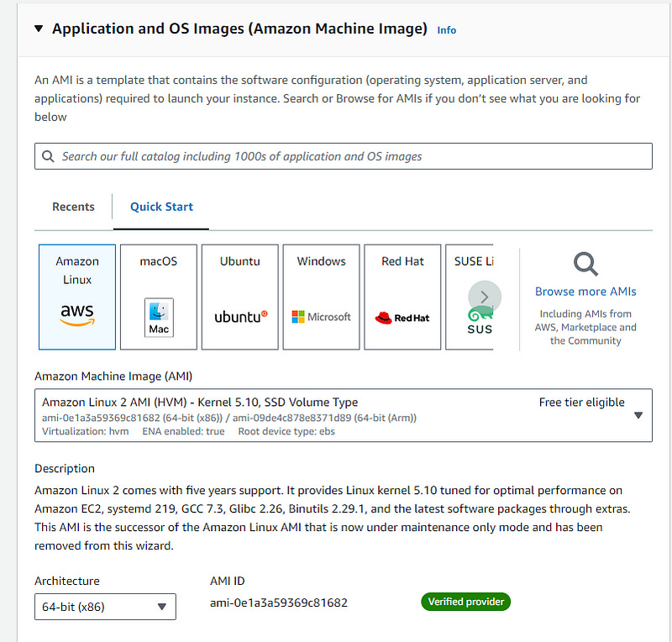The height and width of the screenshot is (642, 672).
Task: Click the AMI ID ami-0e1a3a59369c81682 value
Action: click(x=279, y=603)
